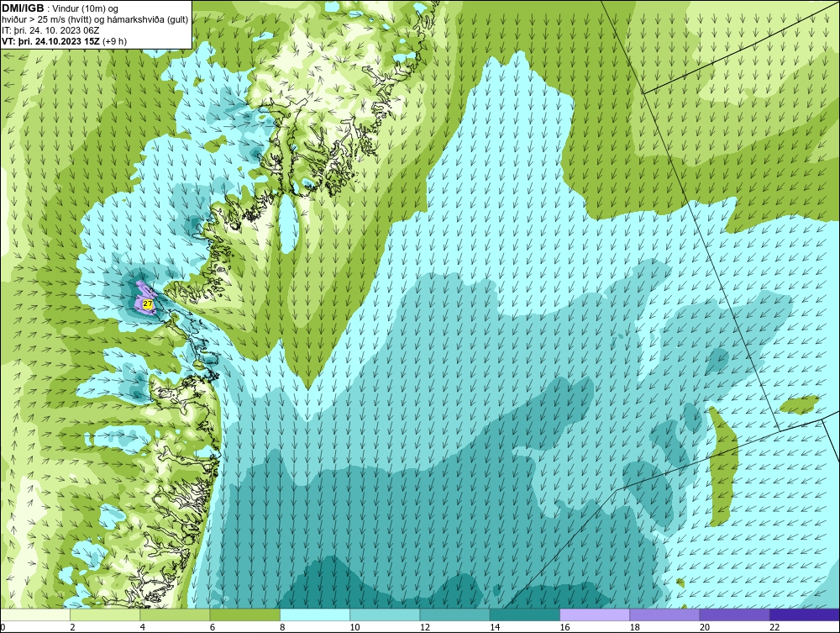Click the long green island on the right
The width and height of the screenshot is (840, 633).
pyautogui.click(x=723, y=467)
